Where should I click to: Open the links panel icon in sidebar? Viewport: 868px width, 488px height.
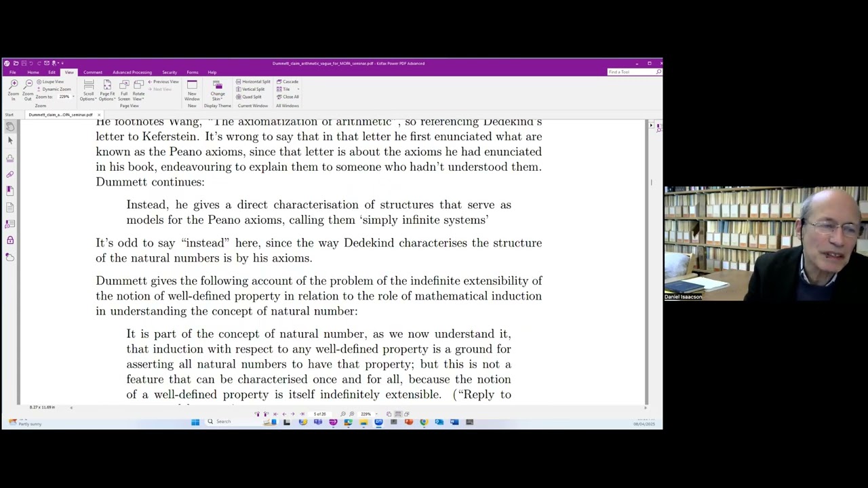coord(10,175)
